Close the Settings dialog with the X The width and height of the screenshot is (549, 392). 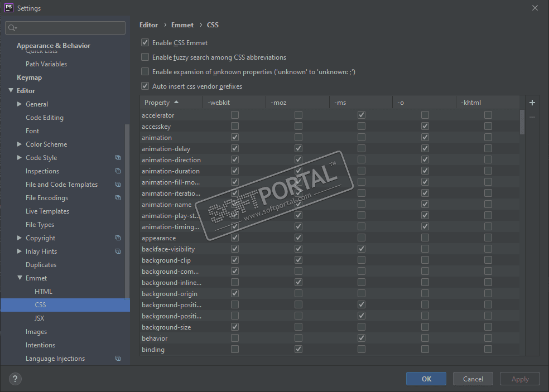pyautogui.click(x=534, y=8)
